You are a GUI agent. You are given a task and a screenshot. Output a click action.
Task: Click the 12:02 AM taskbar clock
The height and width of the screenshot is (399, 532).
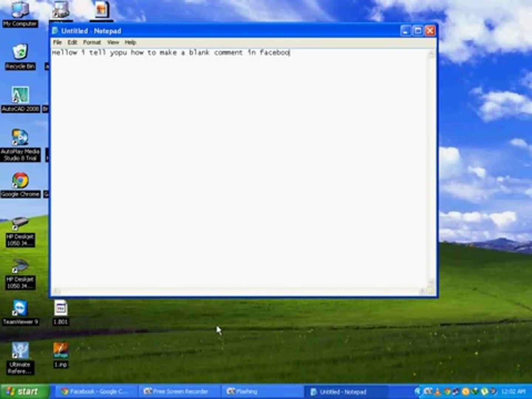pyautogui.click(x=514, y=391)
